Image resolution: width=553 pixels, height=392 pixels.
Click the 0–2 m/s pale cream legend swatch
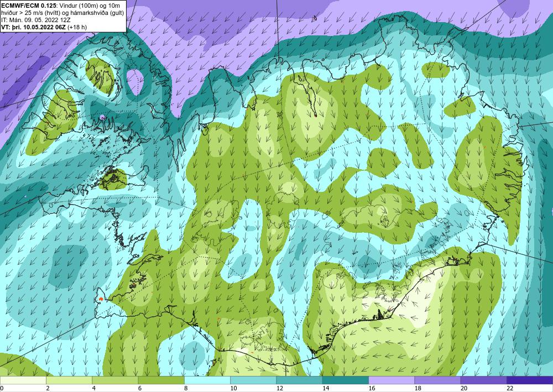[x=23, y=380]
